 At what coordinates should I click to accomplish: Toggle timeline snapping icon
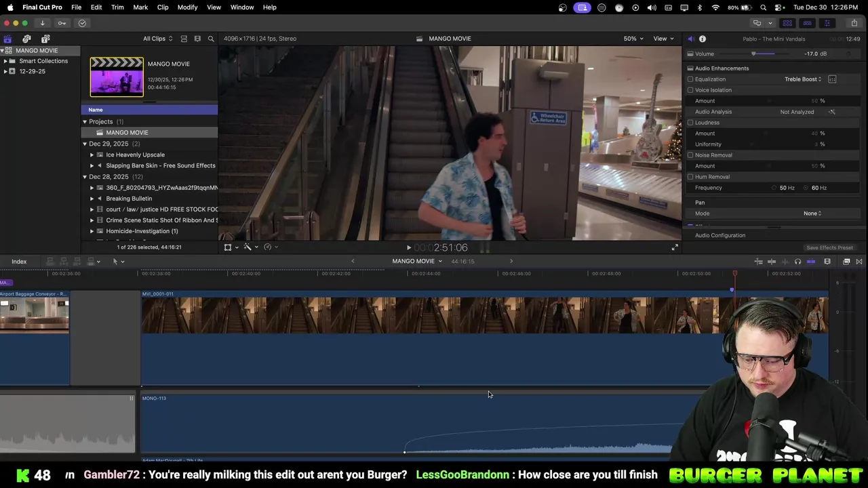pyautogui.click(x=811, y=262)
